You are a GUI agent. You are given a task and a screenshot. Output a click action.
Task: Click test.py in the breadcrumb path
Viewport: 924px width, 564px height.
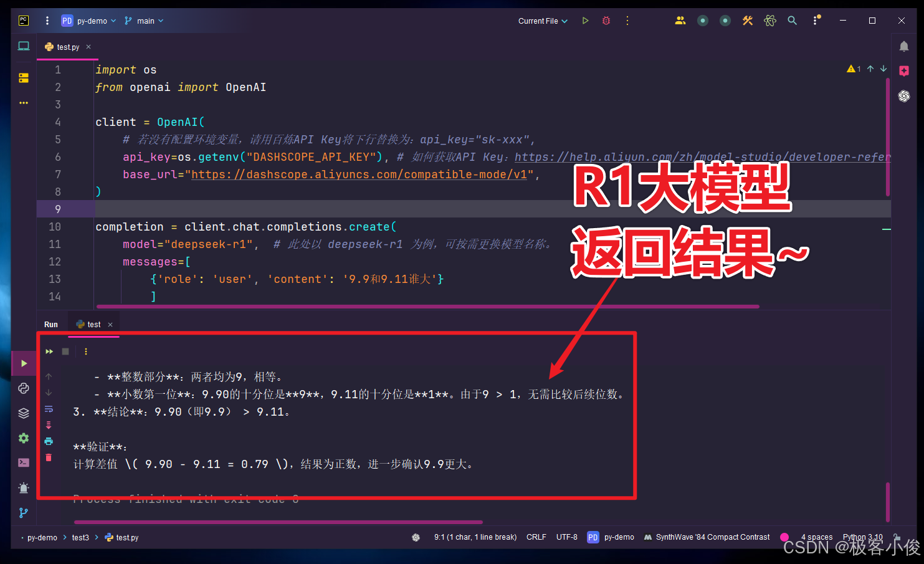122,537
